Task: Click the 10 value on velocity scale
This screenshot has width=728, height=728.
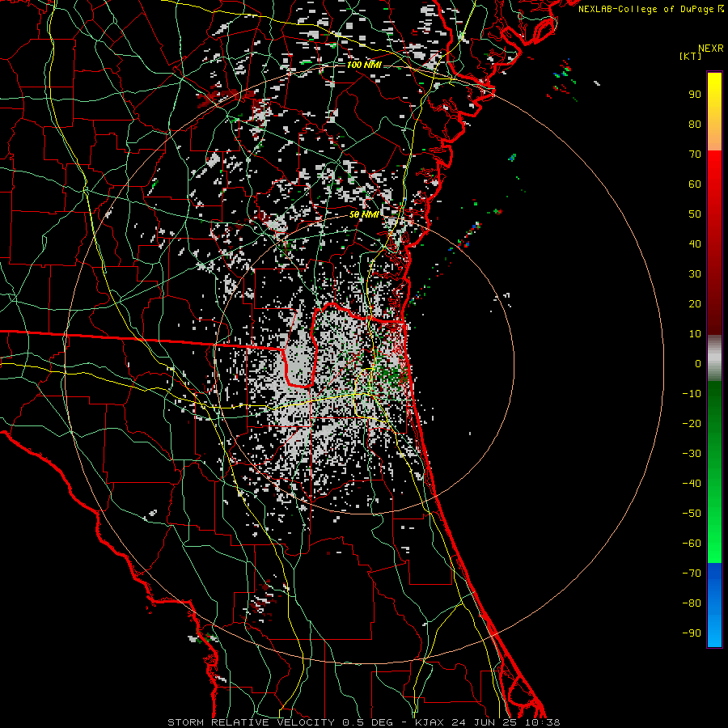Action: [x=695, y=334]
